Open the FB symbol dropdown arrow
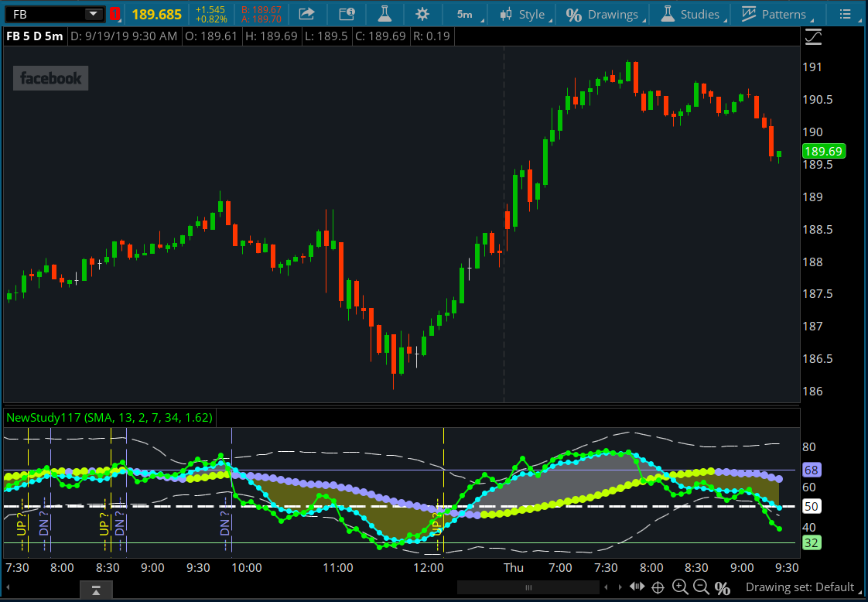Image resolution: width=868 pixels, height=602 pixels. (x=93, y=14)
